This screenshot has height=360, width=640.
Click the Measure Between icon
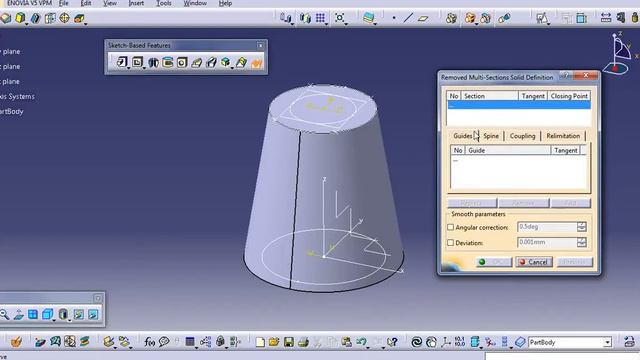point(606,18)
